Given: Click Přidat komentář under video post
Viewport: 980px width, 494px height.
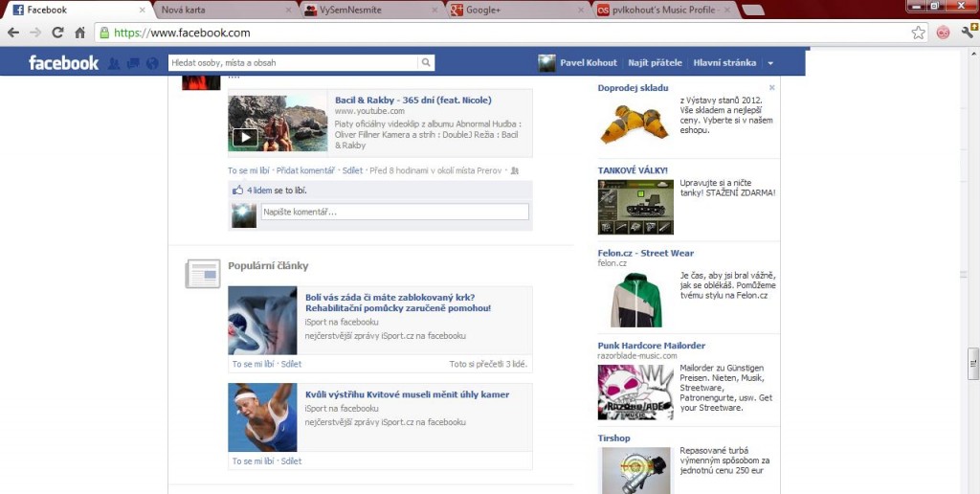Looking at the screenshot, I should click(305, 170).
